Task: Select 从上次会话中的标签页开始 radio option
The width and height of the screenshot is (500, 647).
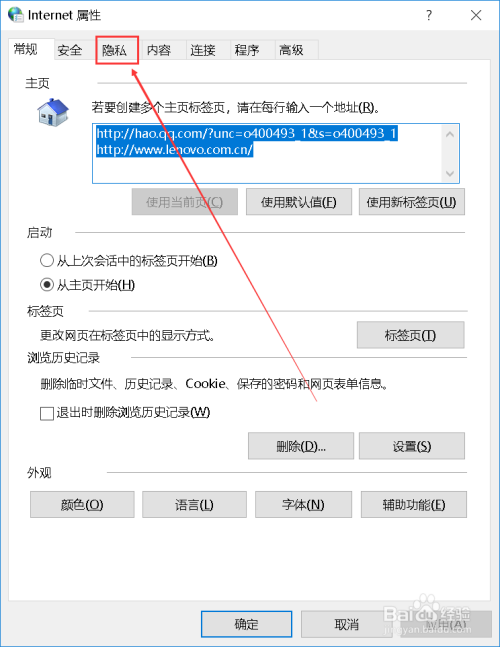Action: point(47,260)
